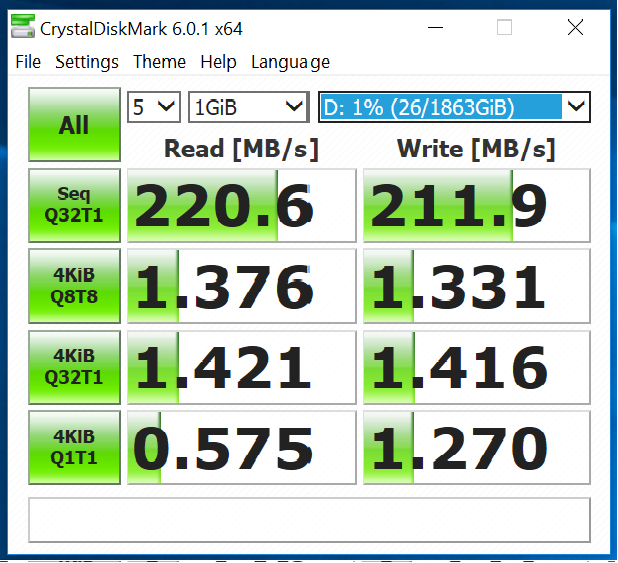
Task: Click the Seq read result 220.6
Action: (242, 205)
